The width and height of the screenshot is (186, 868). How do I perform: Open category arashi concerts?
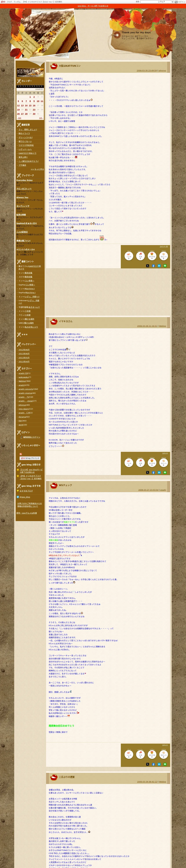(26, 389)
